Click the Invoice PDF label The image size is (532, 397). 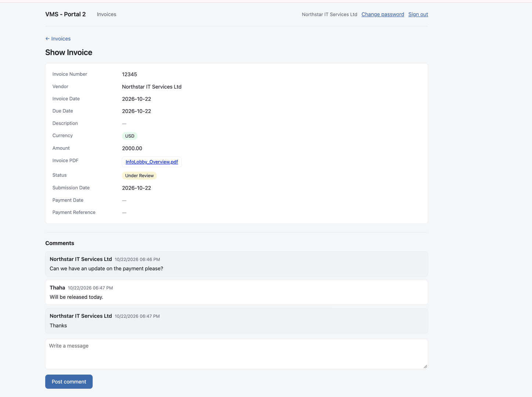(65, 161)
